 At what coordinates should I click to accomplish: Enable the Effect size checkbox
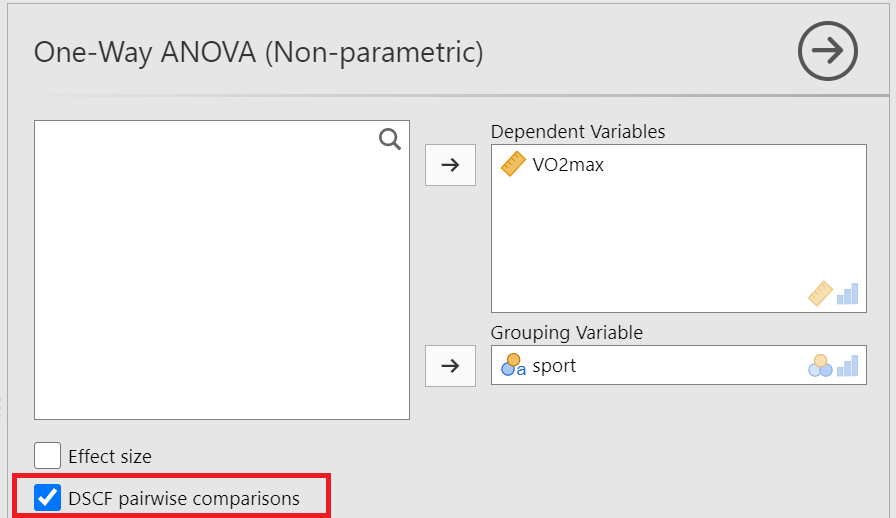[48, 456]
